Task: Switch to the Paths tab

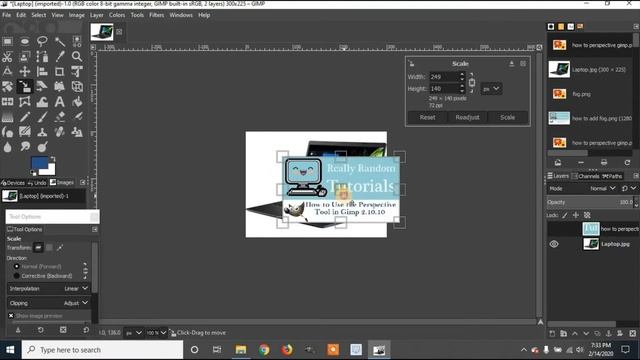Action: click(x=612, y=176)
